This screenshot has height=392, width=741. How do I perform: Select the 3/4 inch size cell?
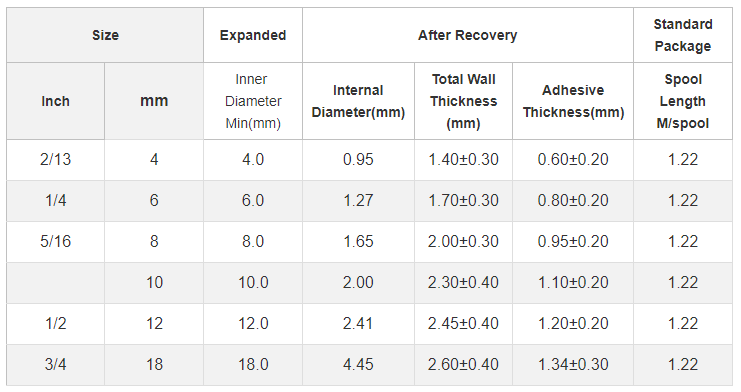click(x=55, y=365)
